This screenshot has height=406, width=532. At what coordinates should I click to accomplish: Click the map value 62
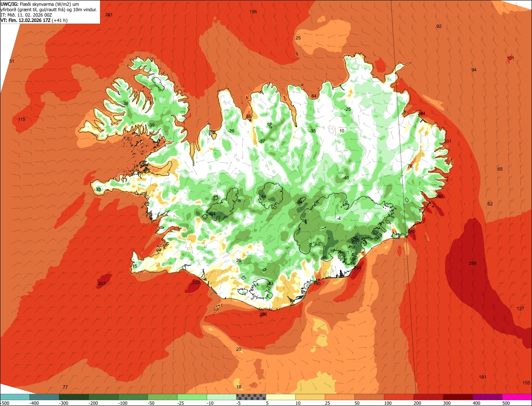pyautogui.click(x=490, y=204)
